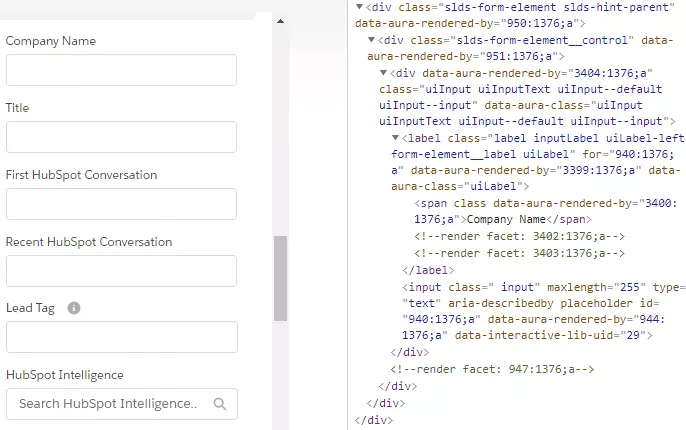Collapse the uiInput uiInputText div node
The height and width of the screenshot is (430, 686).
(384, 73)
